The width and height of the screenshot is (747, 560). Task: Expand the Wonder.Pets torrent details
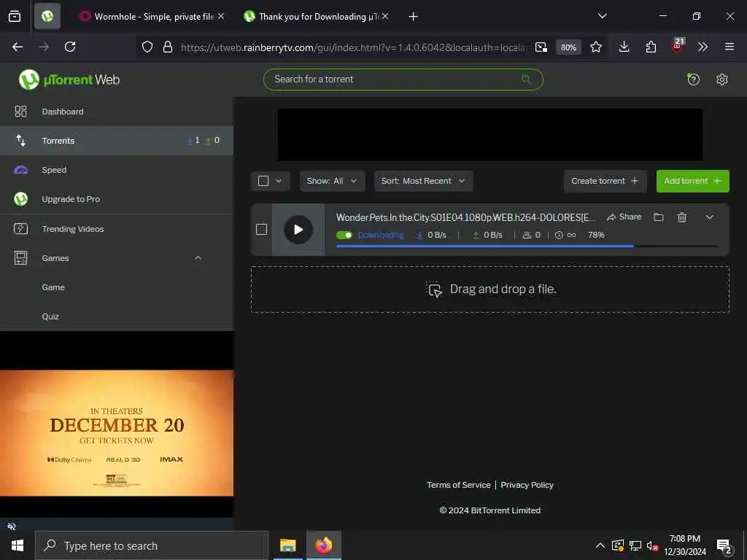pos(709,217)
